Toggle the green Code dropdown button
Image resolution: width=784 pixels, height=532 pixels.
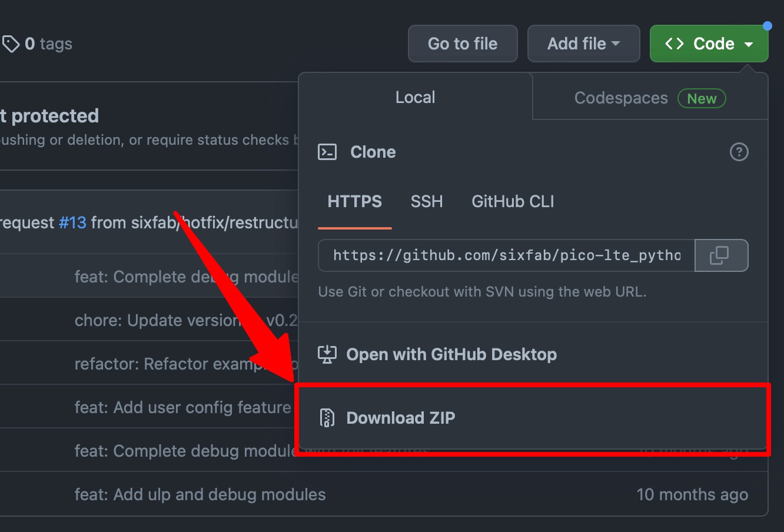[x=709, y=44]
